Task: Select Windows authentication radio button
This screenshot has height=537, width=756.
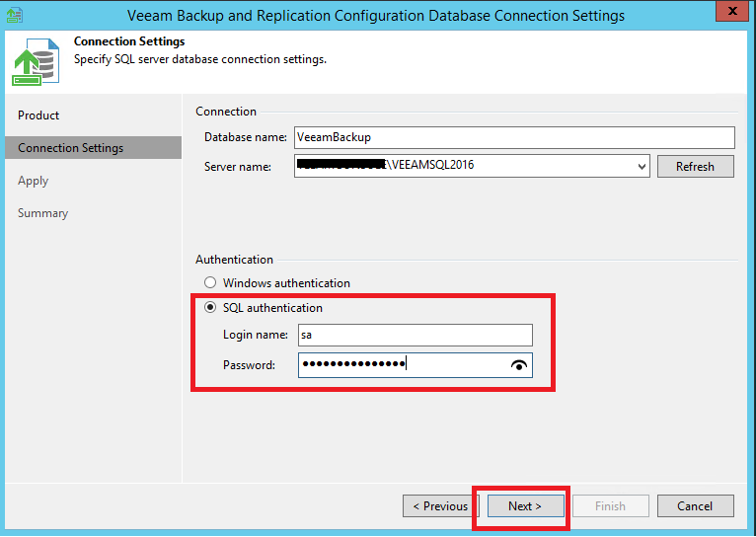Action: coord(210,282)
